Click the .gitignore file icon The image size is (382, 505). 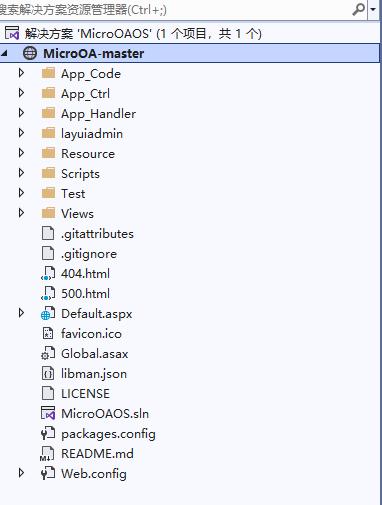(48, 253)
